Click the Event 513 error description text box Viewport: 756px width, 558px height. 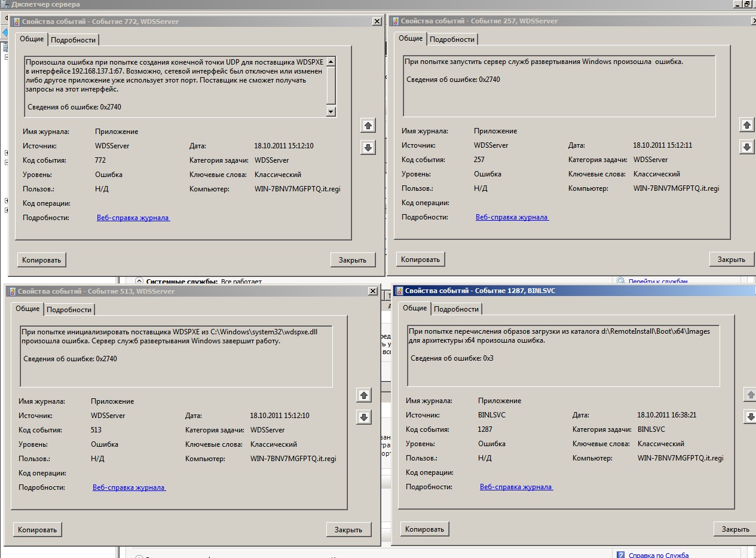click(176, 356)
